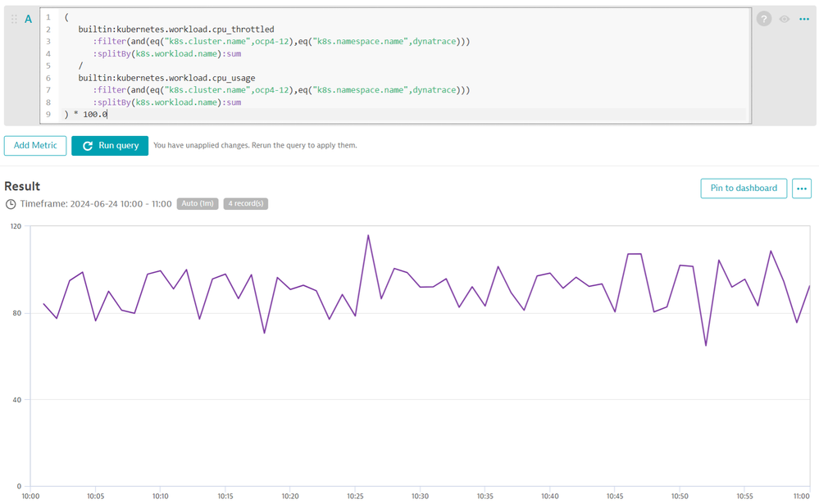Click inside the metric expression code editor
The height and width of the screenshot is (504, 819).
395,66
